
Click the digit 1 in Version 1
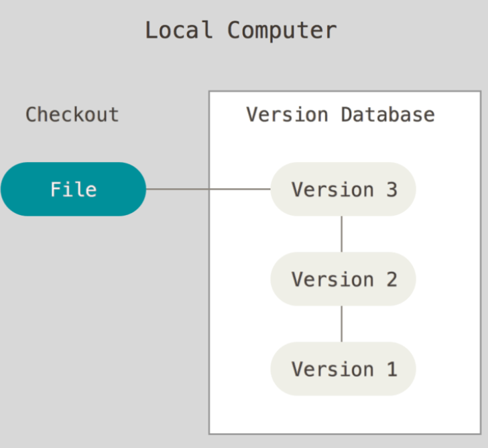tap(392, 369)
